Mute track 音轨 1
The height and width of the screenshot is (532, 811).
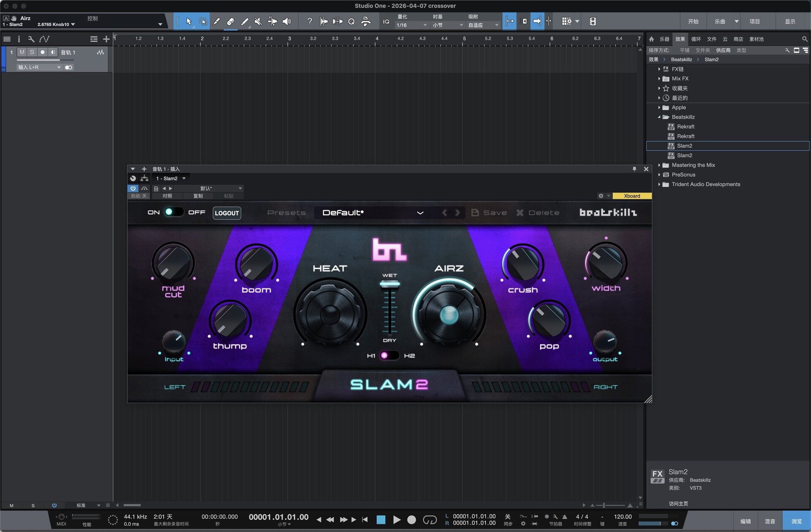pos(22,52)
